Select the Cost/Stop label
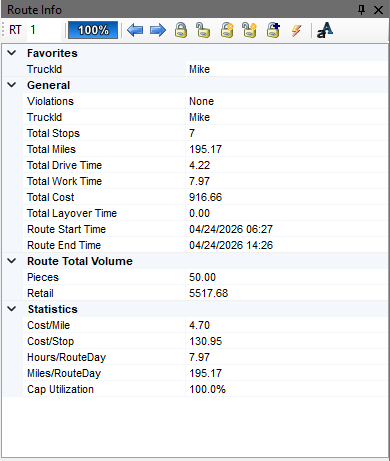Image resolution: width=390 pixels, height=461 pixels. pos(50,341)
